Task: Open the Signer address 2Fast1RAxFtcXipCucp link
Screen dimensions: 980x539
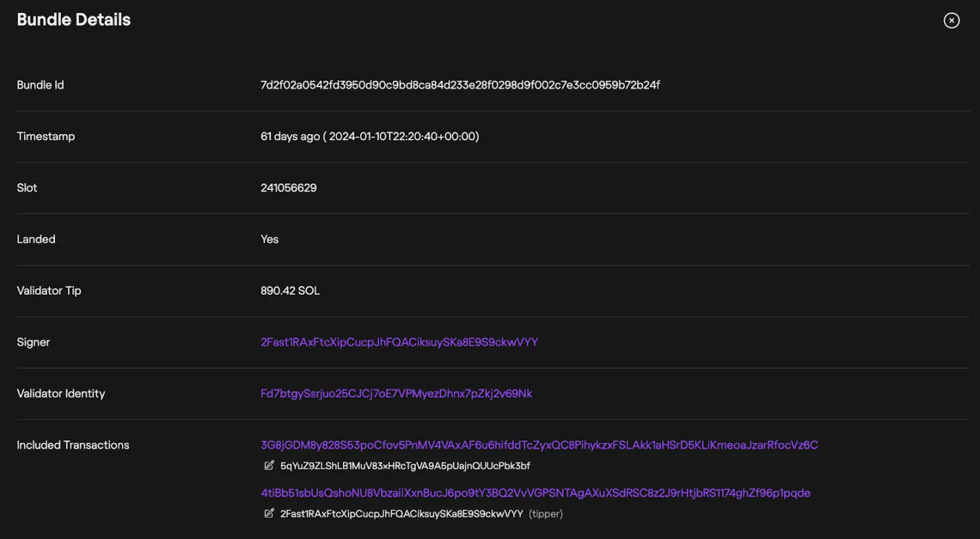Action: [399, 342]
